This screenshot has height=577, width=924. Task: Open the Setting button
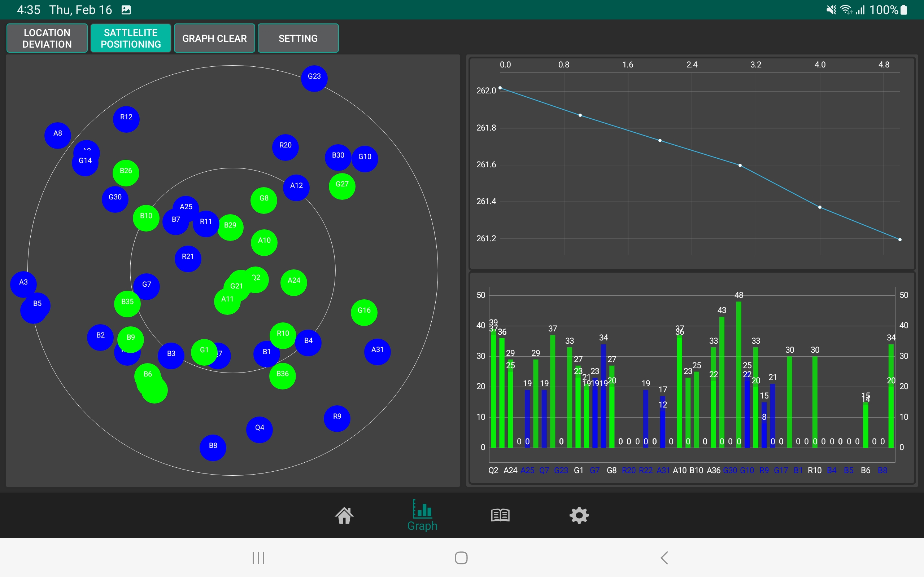(298, 38)
